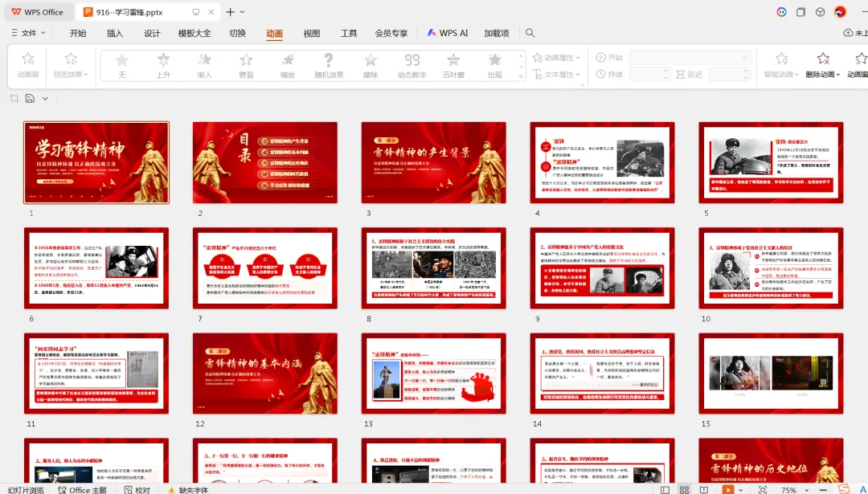Open the colorful WPS AI assistant icon at top right

pyautogui.click(x=781, y=11)
